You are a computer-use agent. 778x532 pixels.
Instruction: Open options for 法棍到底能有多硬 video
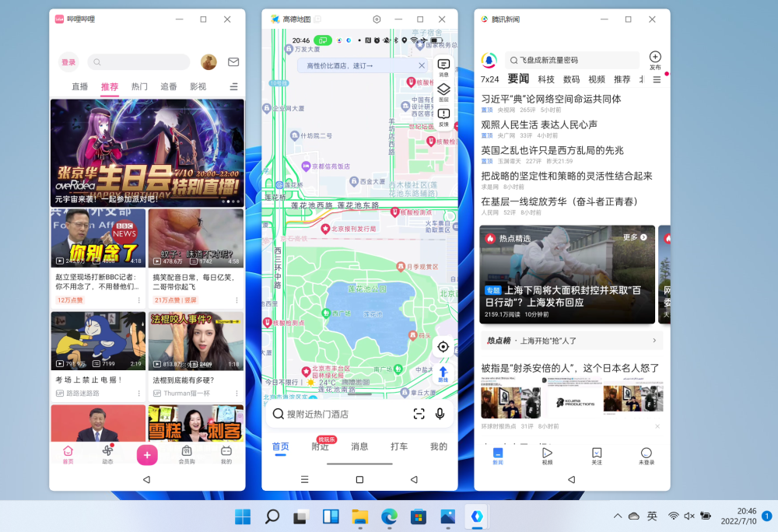pyautogui.click(x=237, y=394)
